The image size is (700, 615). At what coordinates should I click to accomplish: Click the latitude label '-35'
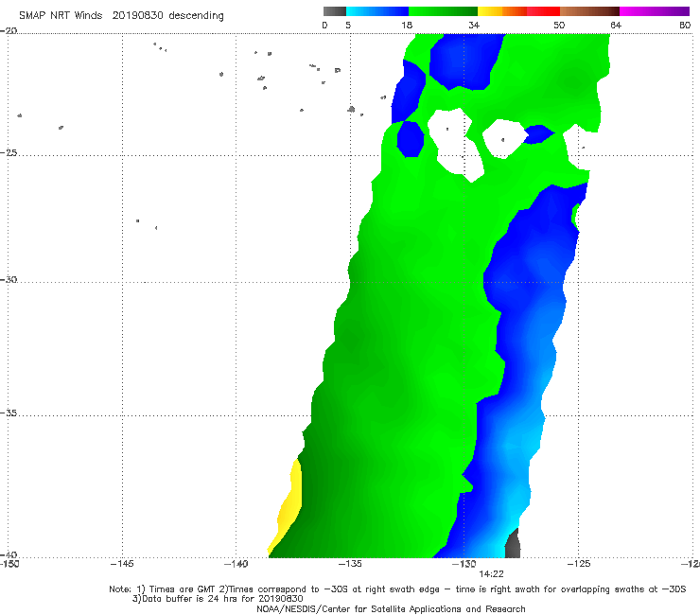tap(9, 413)
